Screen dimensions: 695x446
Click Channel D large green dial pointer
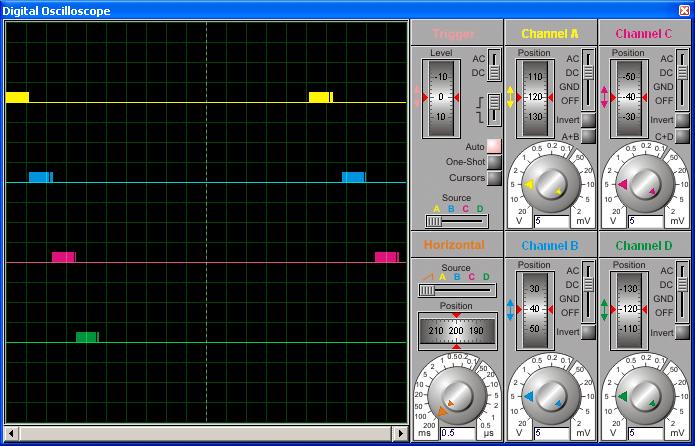(623, 396)
